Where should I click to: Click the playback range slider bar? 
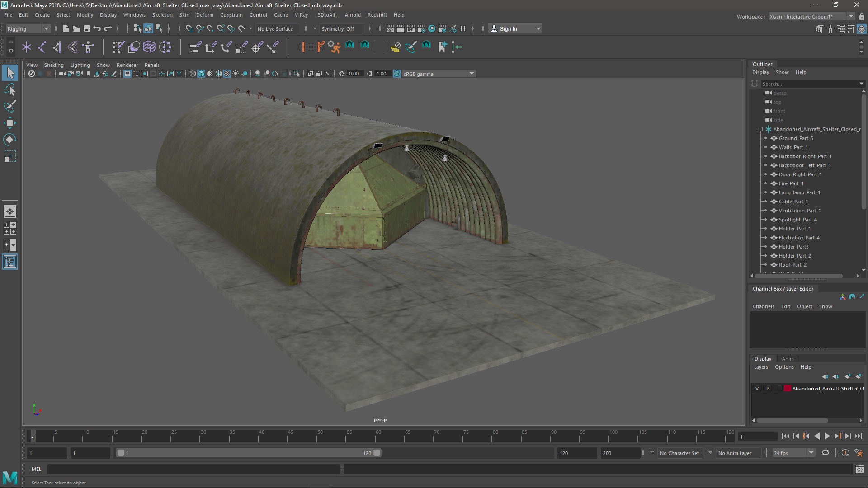click(x=248, y=453)
